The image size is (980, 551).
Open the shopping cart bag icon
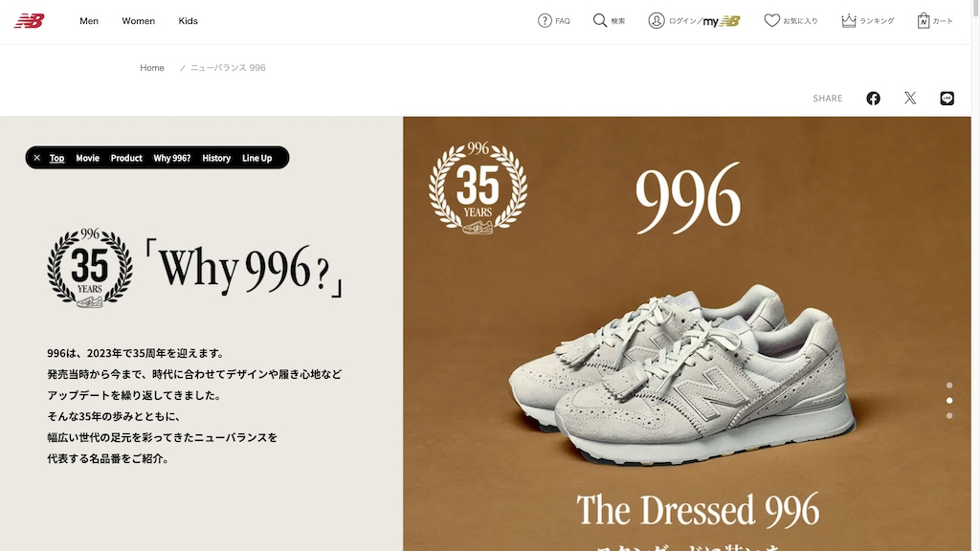924,21
